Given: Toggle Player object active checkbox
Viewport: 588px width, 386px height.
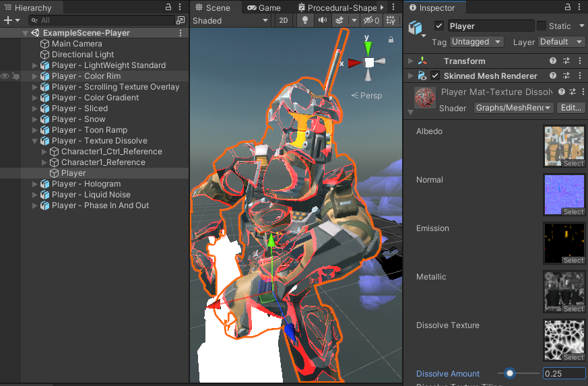Looking at the screenshot, I should pyautogui.click(x=438, y=26).
